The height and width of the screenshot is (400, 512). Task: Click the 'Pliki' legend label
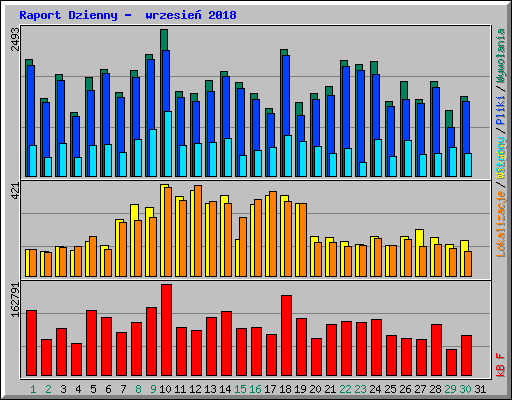pos(501,110)
